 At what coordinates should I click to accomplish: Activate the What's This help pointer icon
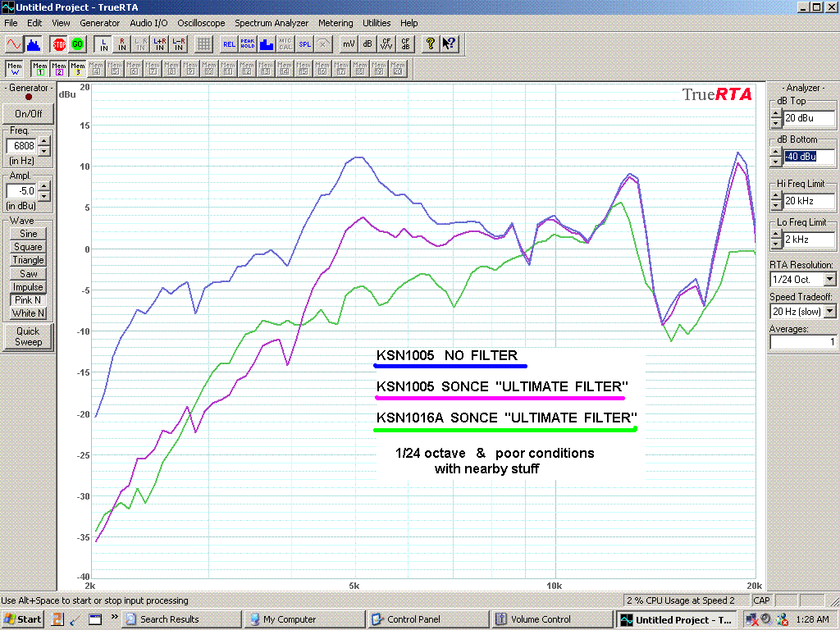point(449,44)
